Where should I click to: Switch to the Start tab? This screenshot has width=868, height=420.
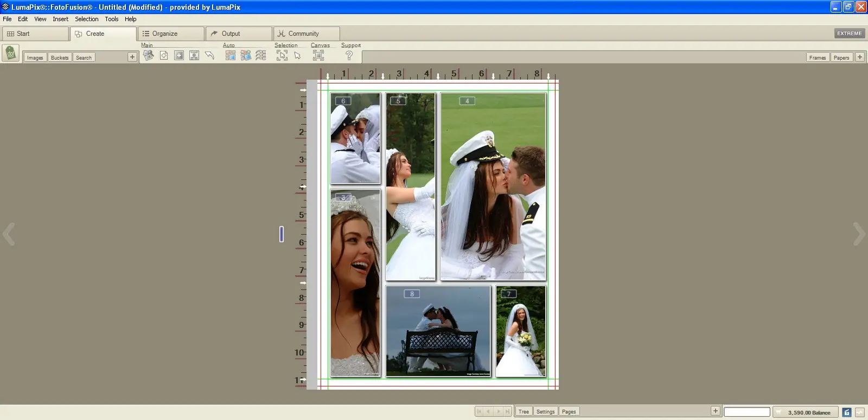(36, 34)
